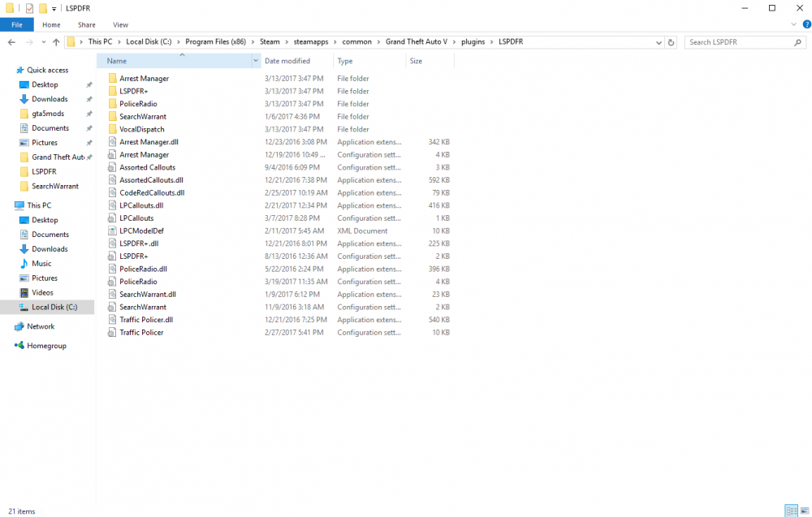Click Properties icon in quick access toolbar
Viewport: 812px width, 517px height.
[x=29, y=8]
